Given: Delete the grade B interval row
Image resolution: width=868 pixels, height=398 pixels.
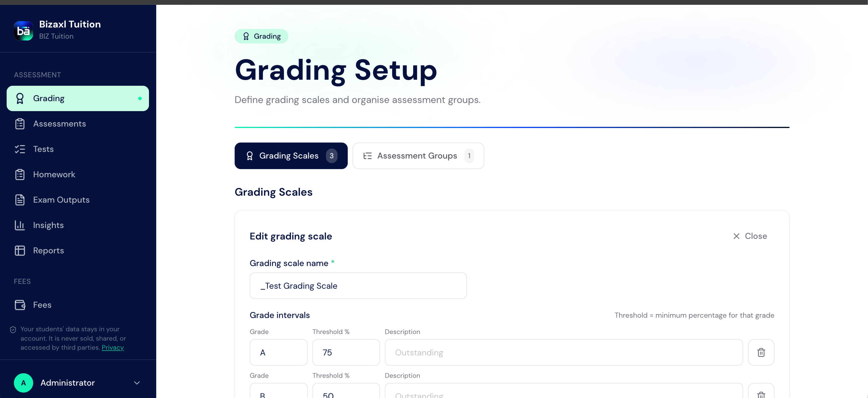Looking at the screenshot, I should click(761, 391).
